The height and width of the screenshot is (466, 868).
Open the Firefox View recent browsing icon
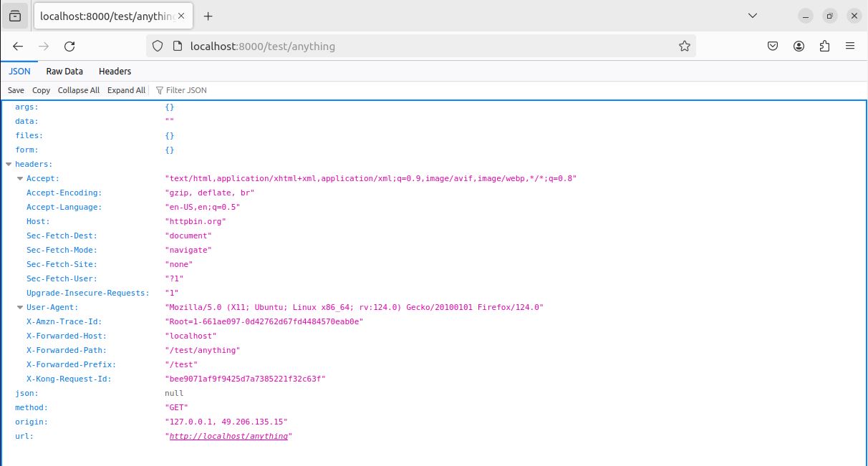point(15,16)
